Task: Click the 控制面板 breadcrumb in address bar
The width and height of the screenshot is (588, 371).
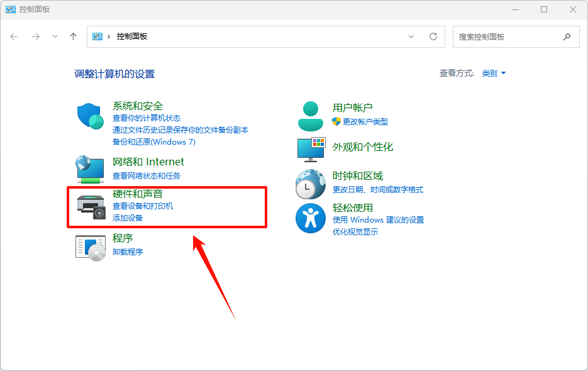Action: 132,36
